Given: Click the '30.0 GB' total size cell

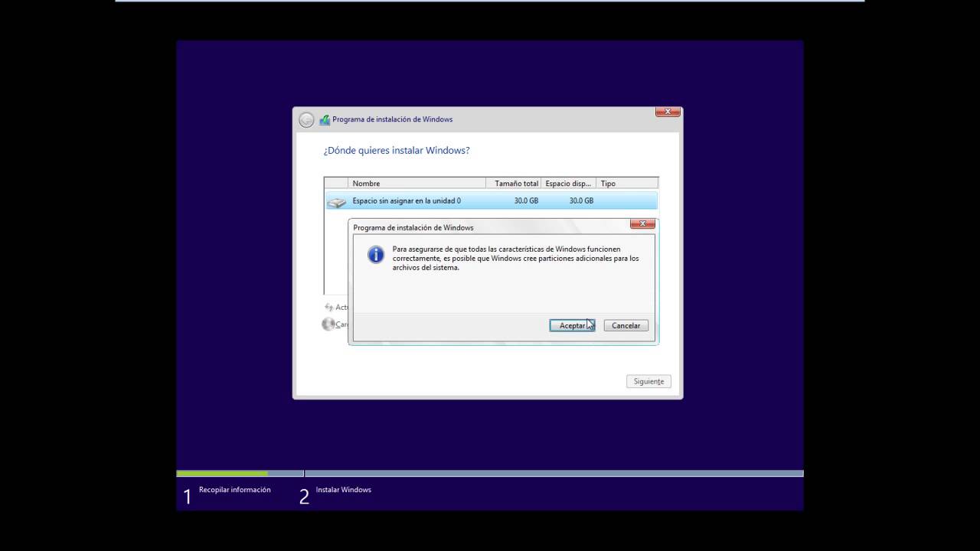Looking at the screenshot, I should [x=526, y=201].
